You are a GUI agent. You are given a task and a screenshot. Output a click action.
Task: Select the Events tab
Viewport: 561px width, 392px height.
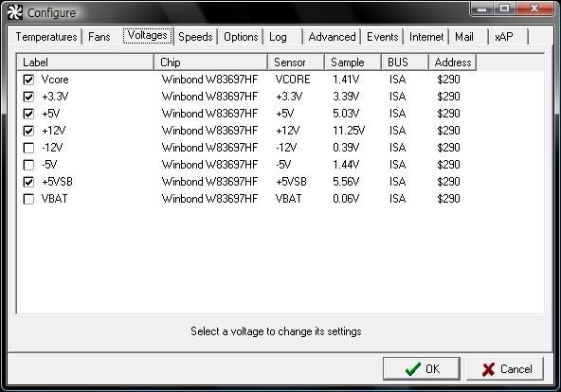pos(383,37)
